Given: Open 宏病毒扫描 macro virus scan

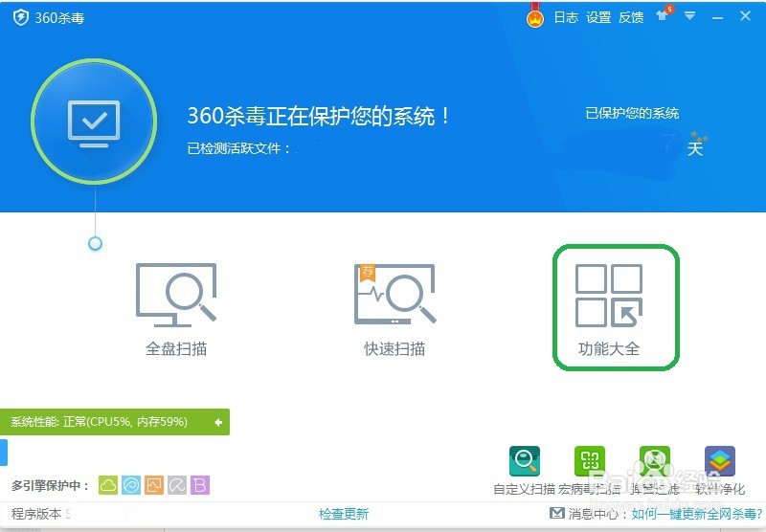Looking at the screenshot, I should coord(590,471).
